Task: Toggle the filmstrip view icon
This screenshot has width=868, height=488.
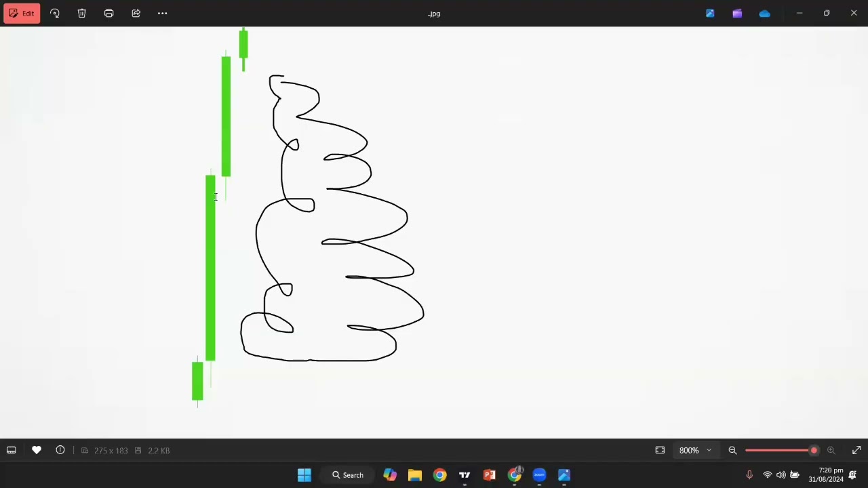Action: [12, 450]
